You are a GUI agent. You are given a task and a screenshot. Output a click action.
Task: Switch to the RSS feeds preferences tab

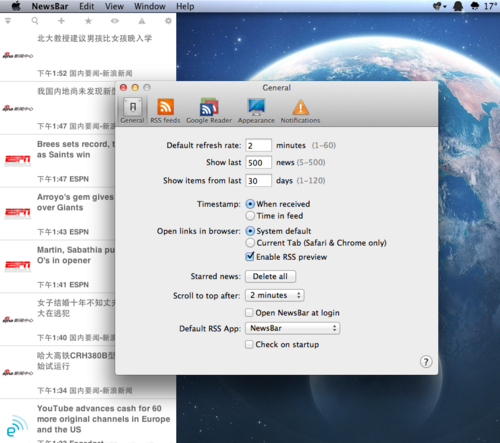[x=165, y=111]
